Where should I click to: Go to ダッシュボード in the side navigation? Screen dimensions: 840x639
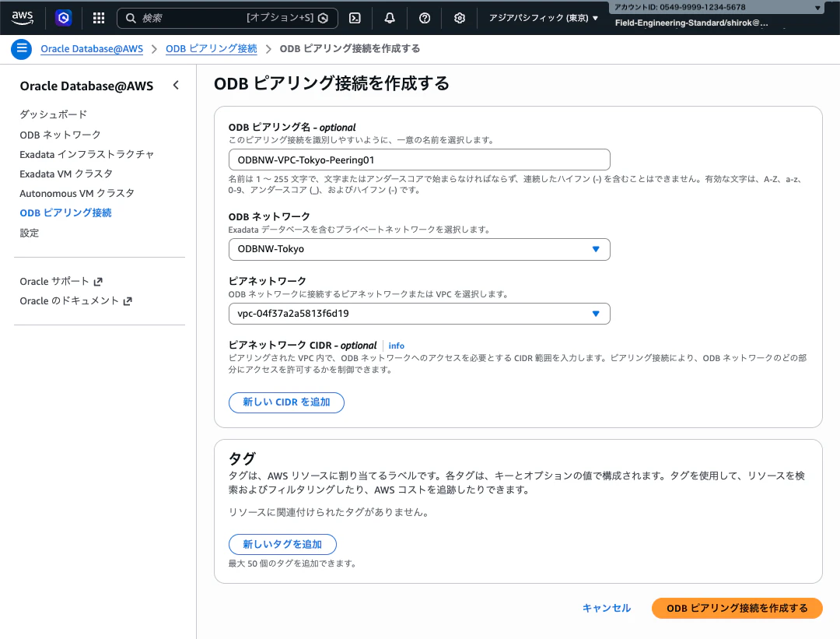pyautogui.click(x=53, y=114)
